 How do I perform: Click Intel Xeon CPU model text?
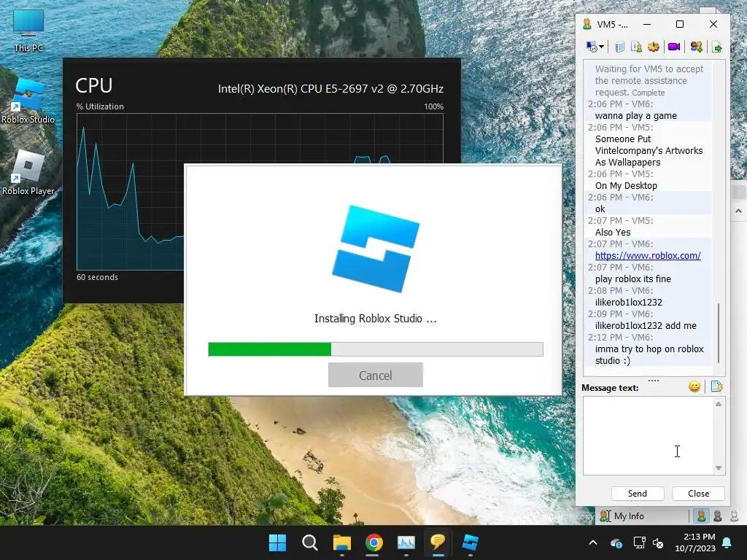[330, 88]
